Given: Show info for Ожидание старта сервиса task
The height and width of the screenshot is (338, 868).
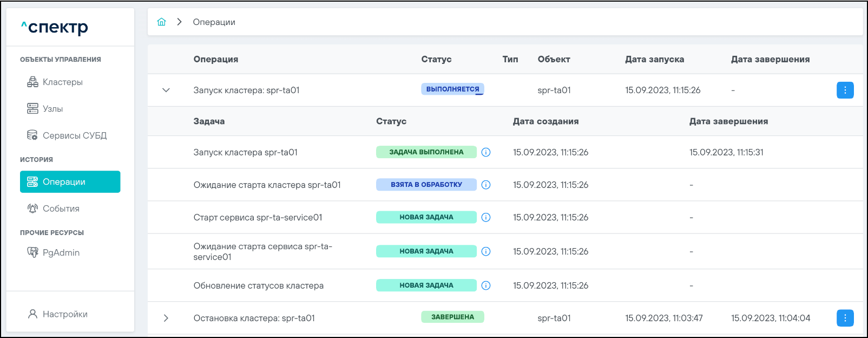Looking at the screenshot, I should (x=486, y=251).
